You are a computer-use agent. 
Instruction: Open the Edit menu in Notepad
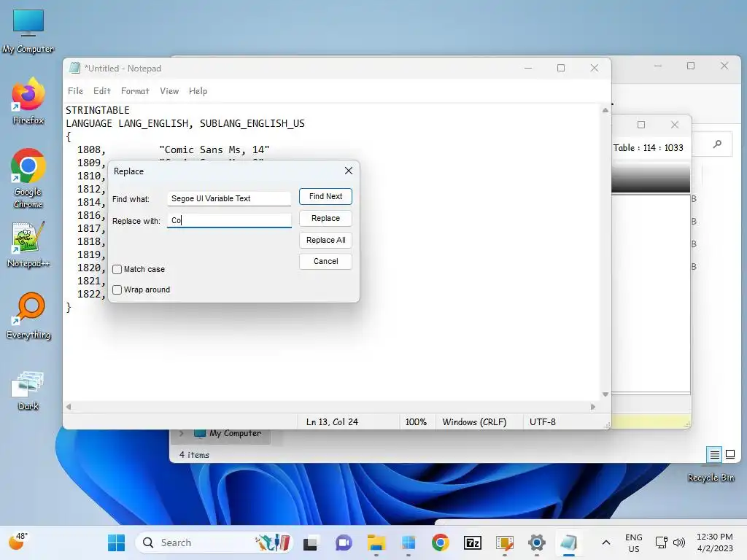point(102,91)
